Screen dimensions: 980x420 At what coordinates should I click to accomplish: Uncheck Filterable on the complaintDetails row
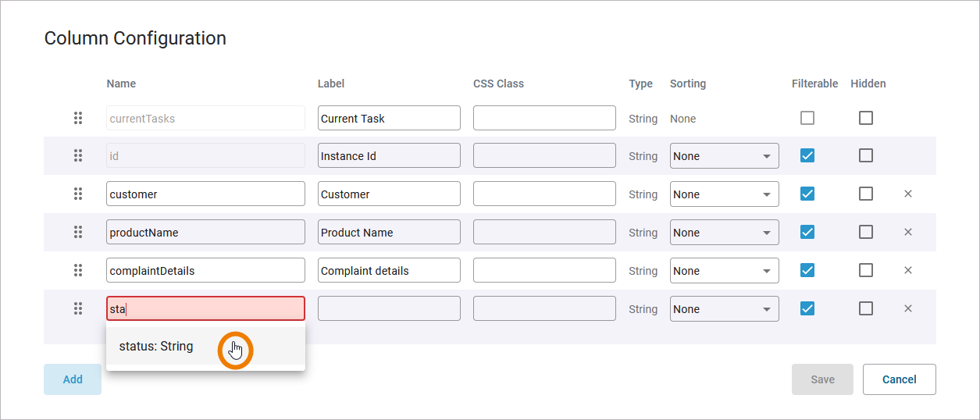pyautogui.click(x=807, y=270)
